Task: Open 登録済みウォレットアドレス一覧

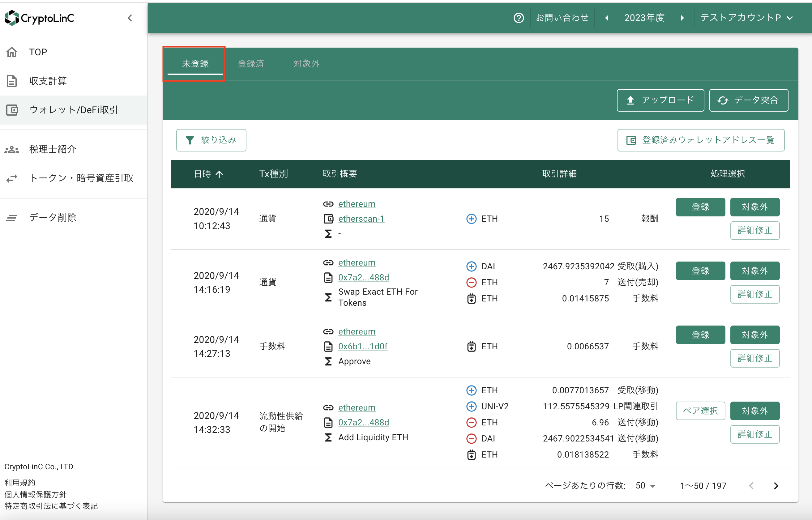Action: (x=701, y=140)
